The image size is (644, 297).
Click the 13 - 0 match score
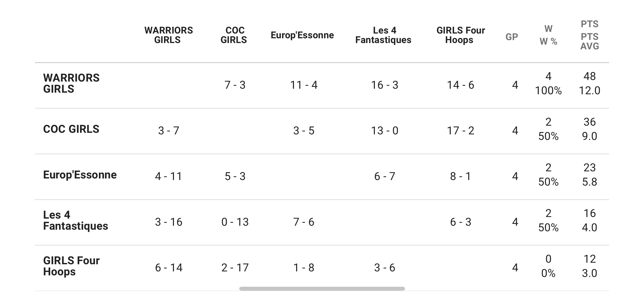click(385, 131)
